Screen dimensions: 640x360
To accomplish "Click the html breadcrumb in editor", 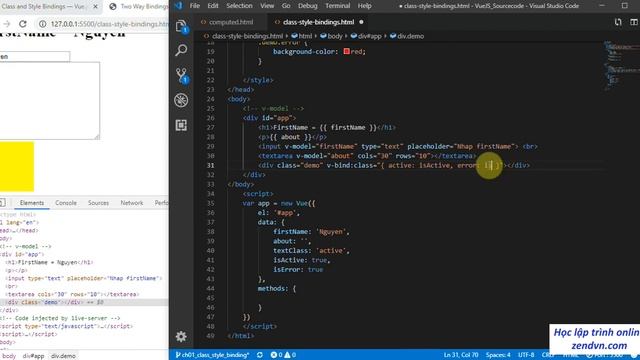I will (x=302, y=36).
